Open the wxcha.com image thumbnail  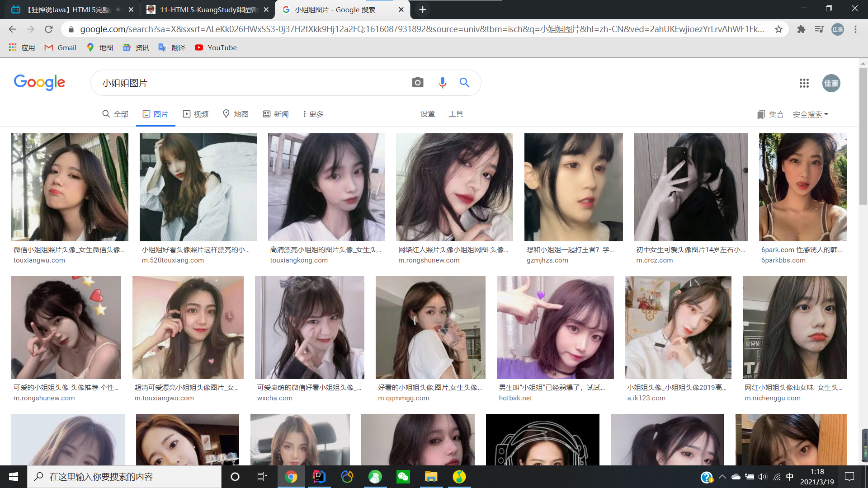[x=310, y=328]
